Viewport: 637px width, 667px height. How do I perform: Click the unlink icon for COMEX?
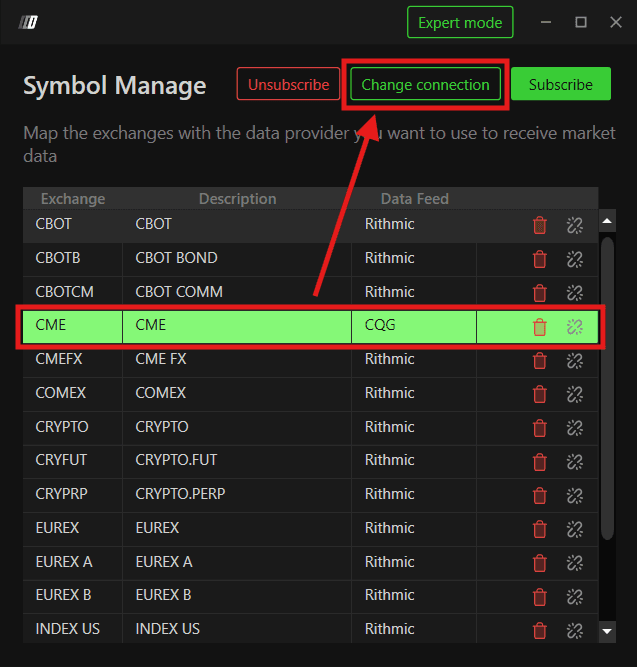pyautogui.click(x=574, y=394)
